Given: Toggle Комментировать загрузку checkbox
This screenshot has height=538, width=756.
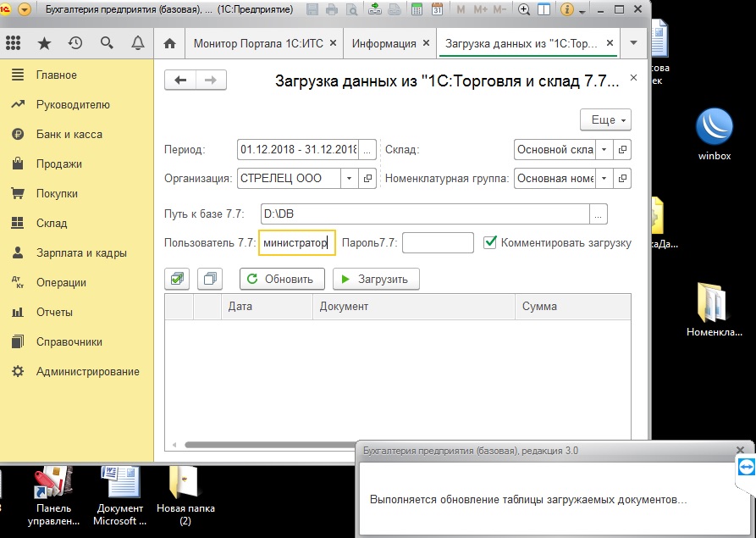Looking at the screenshot, I should 490,242.
